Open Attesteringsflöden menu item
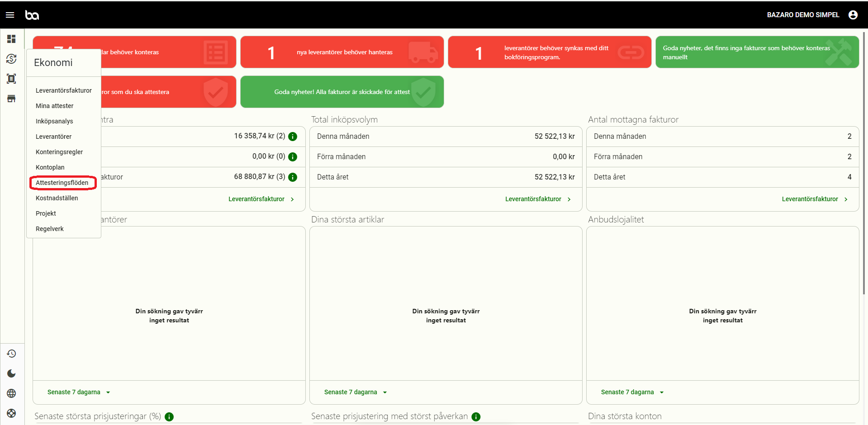The image size is (868, 425). click(x=63, y=183)
